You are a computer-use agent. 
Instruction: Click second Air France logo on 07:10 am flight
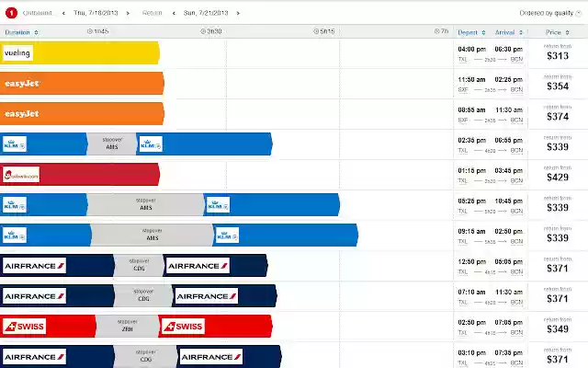(206, 296)
